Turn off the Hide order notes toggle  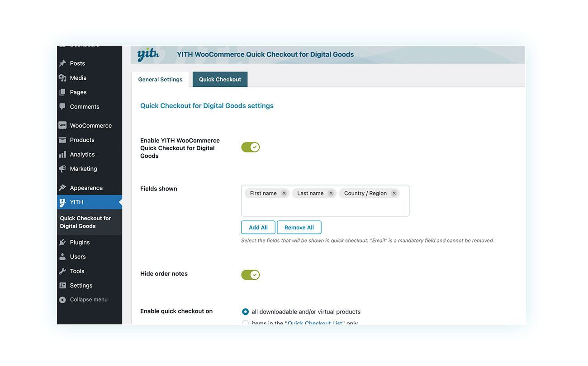(250, 275)
